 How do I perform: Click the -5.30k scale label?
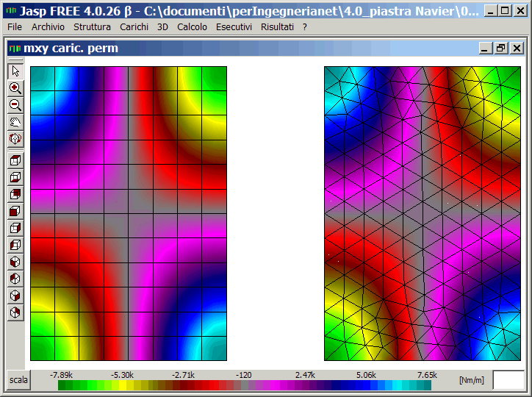[x=122, y=375]
